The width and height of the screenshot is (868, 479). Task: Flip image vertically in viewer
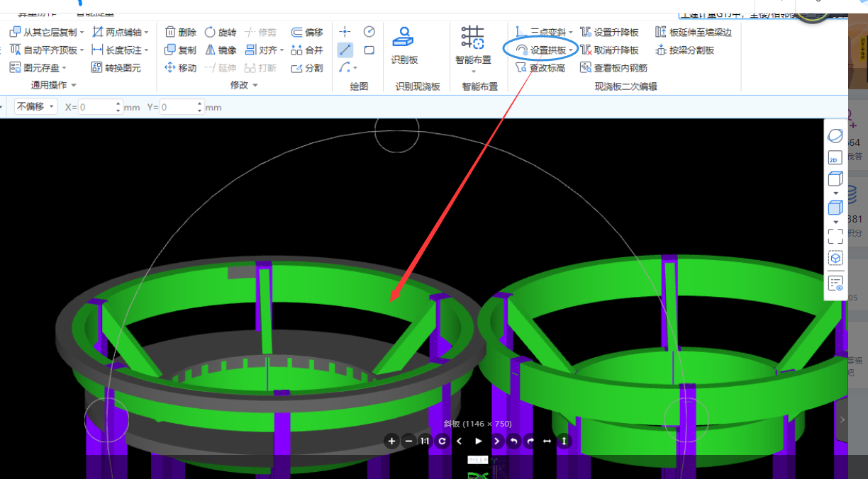pos(564,441)
